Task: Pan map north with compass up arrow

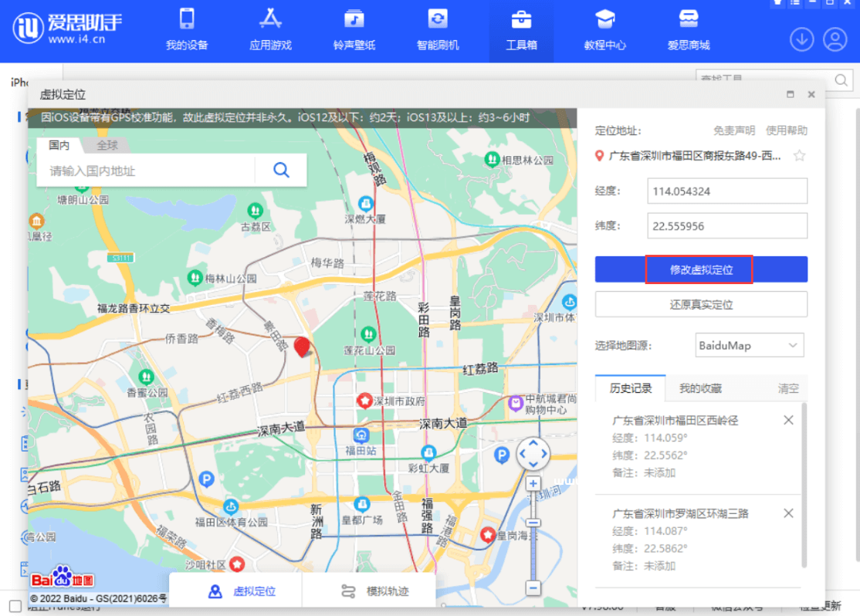Action: click(533, 442)
